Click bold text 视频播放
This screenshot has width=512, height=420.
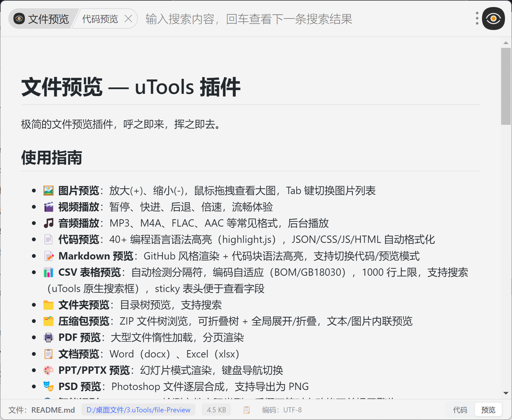[x=79, y=207]
